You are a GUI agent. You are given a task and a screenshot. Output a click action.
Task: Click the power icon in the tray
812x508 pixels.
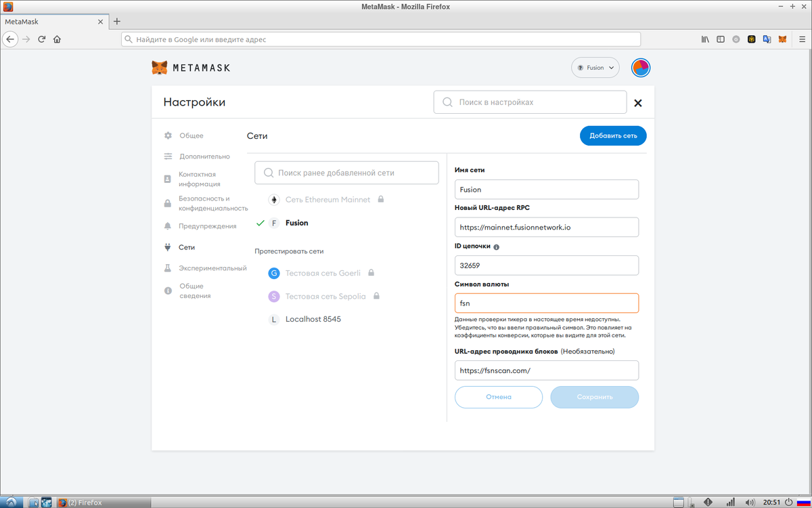pos(789,503)
